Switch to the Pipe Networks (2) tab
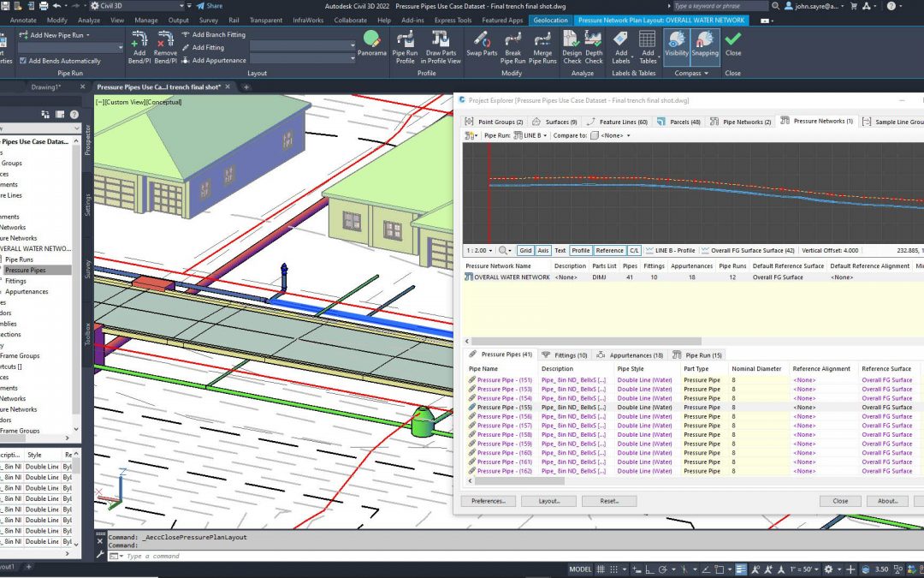 (x=741, y=122)
